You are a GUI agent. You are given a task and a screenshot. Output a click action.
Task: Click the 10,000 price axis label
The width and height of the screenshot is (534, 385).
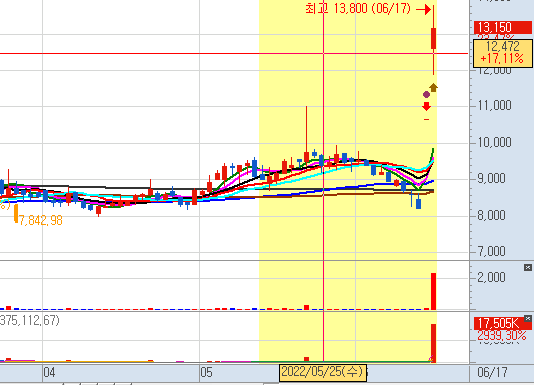point(494,142)
